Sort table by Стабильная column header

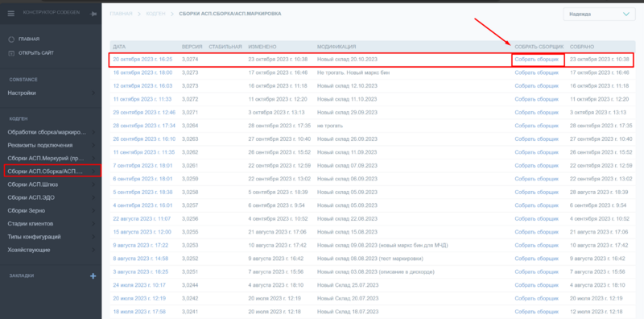coord(225,47)
